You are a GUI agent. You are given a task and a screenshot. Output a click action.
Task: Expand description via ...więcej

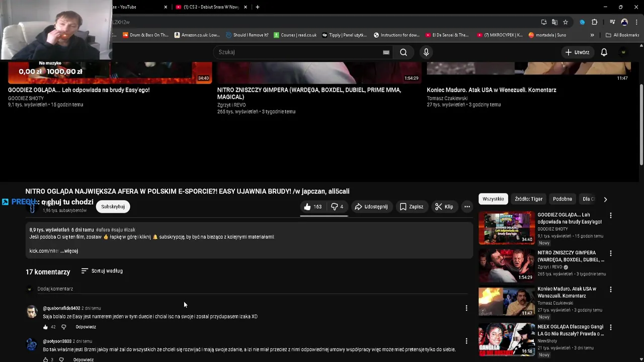(69, 251)
